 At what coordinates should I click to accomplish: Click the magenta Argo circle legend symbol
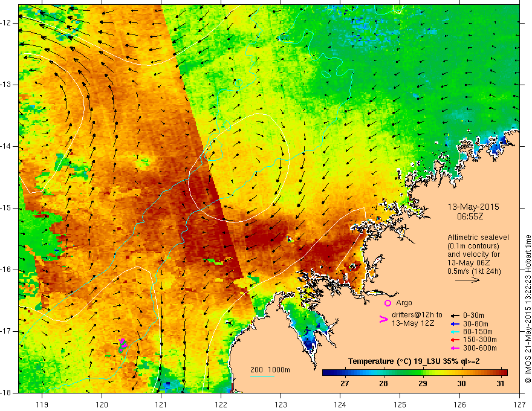388,303
